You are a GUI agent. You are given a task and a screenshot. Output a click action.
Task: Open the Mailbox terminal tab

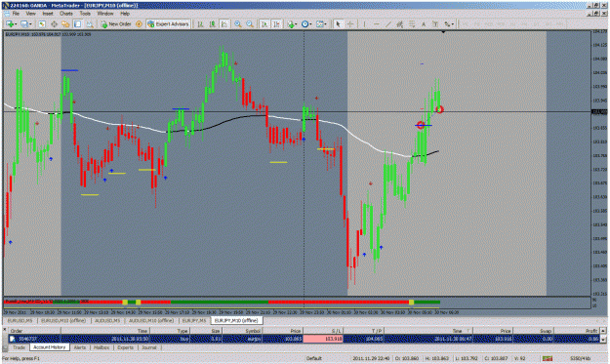coord(102,347)
